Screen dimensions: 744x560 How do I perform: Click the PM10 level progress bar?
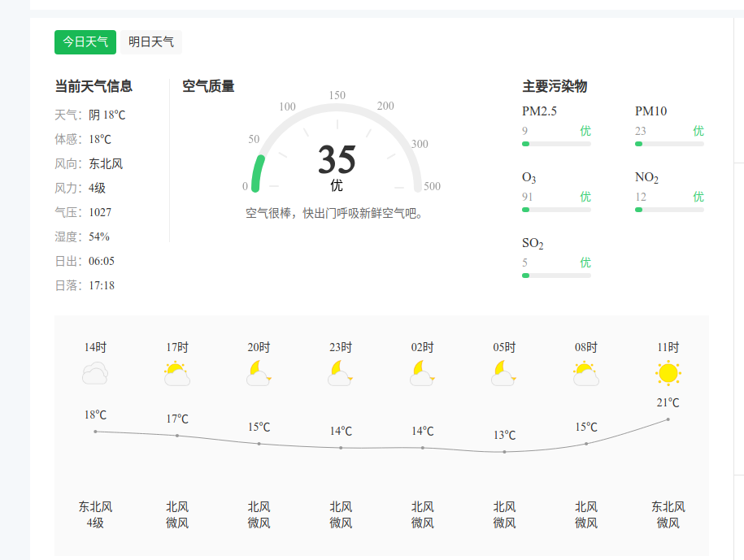point(669,144)
